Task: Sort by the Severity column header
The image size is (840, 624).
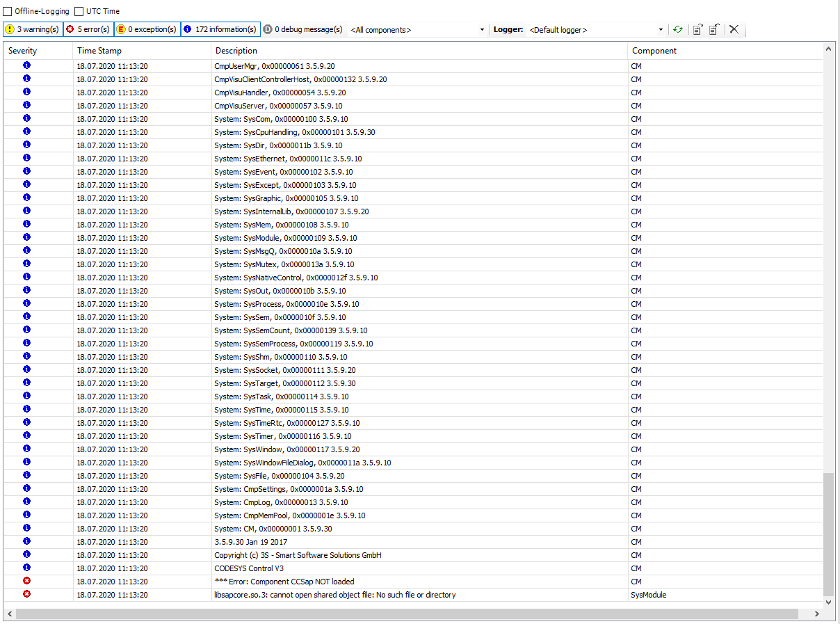Action: tap(38, 51)
